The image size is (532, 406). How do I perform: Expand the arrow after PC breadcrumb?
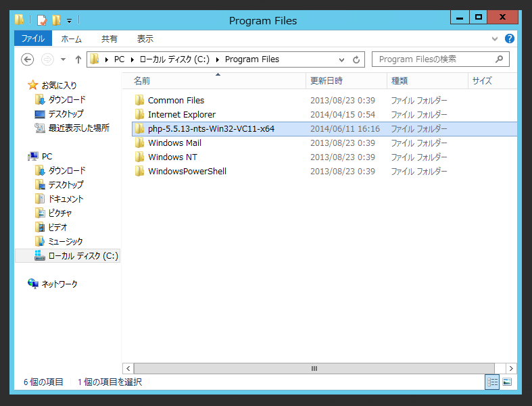pos(132,59)
